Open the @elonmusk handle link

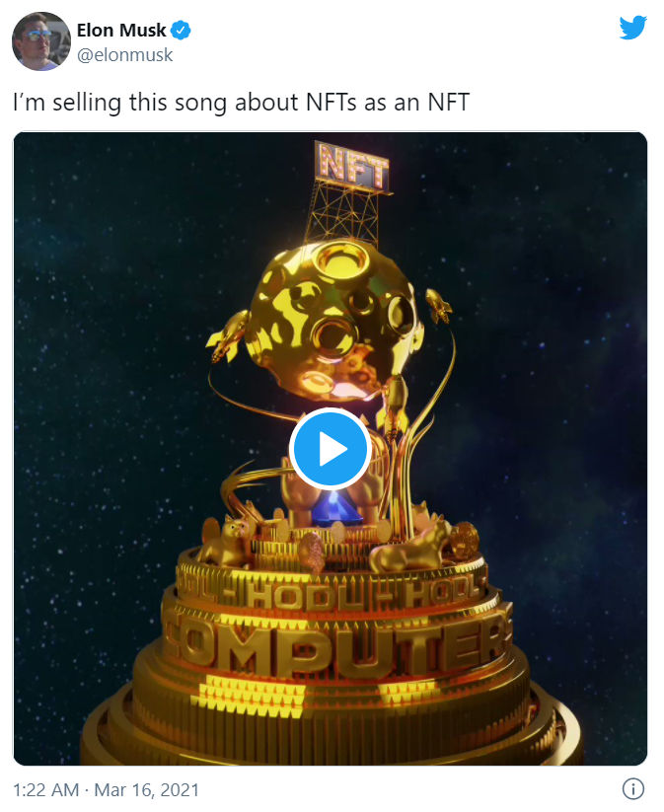click(125, 55)
